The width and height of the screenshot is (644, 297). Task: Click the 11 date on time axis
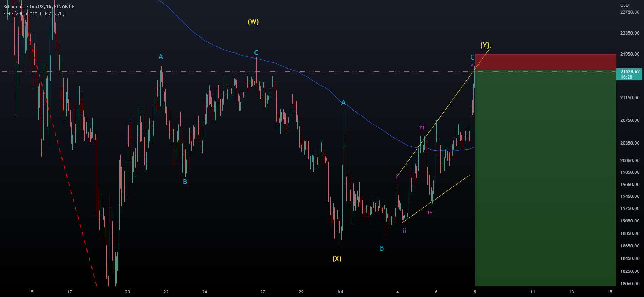pyautogui.click(x=532, y=292)
